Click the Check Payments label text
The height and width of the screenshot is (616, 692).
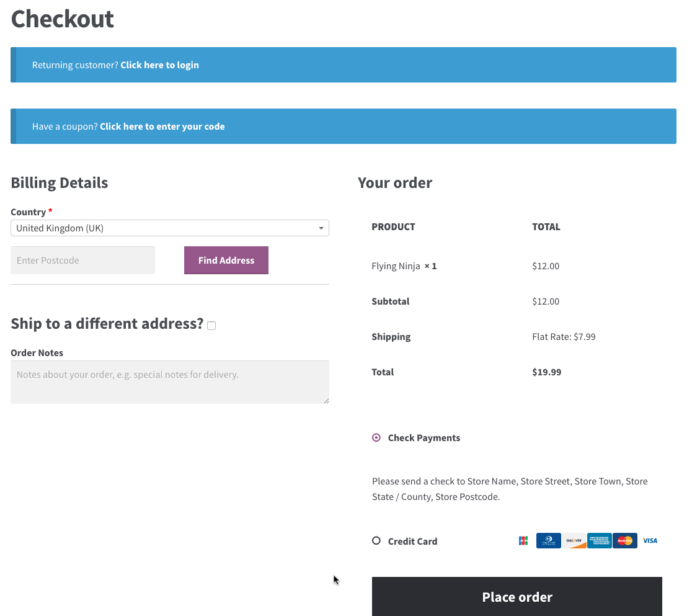(424, 437)
